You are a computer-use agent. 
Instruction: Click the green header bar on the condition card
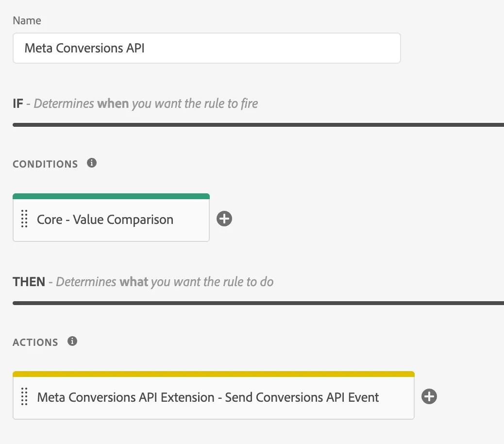click(x=111, y=195)
